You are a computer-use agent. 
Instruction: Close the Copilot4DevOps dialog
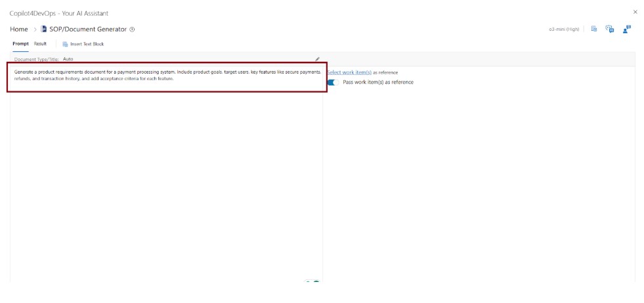[635, 12]
